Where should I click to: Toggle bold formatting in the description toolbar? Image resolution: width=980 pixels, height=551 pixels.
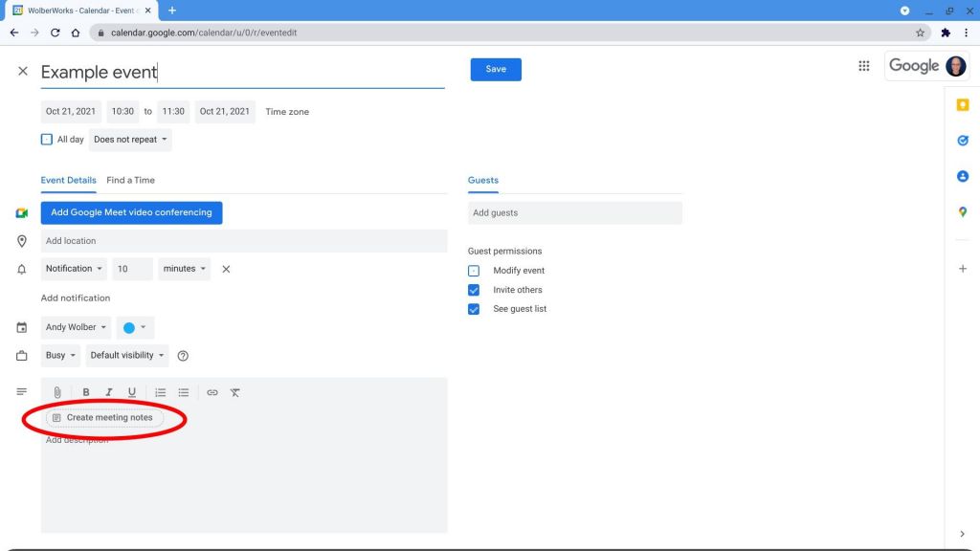tap(86, 392)
